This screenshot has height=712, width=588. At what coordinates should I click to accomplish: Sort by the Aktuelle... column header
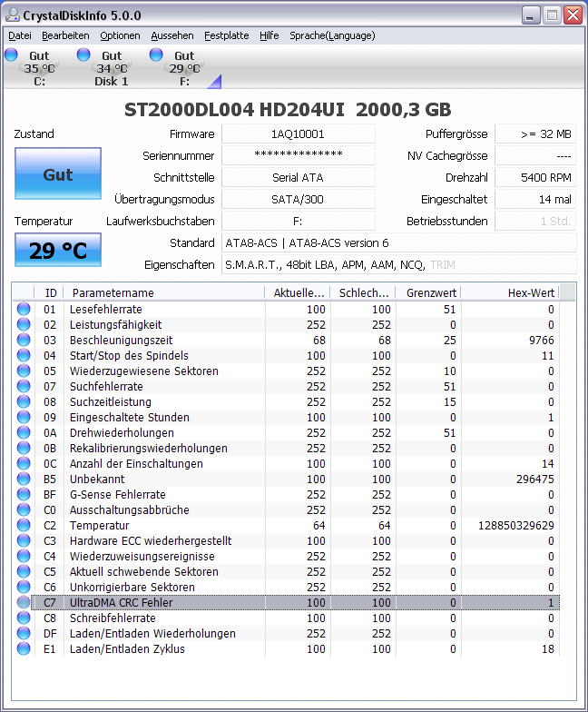click(x=298, y=292)
